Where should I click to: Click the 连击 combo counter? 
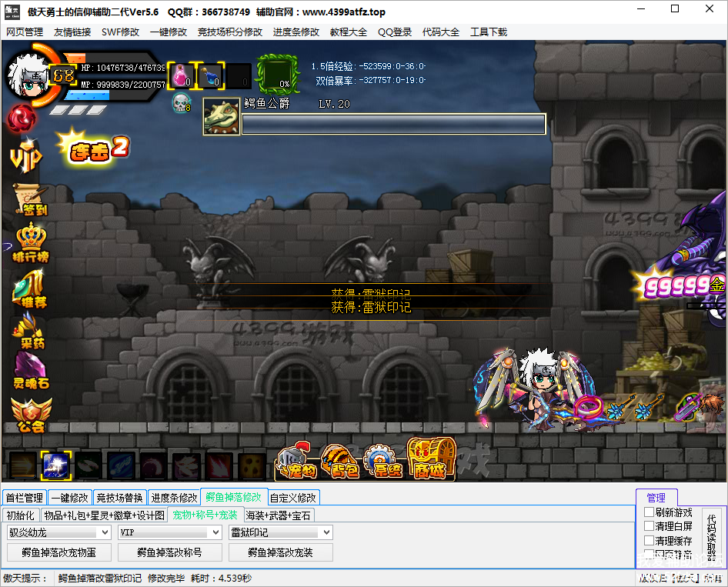[94, 148]
